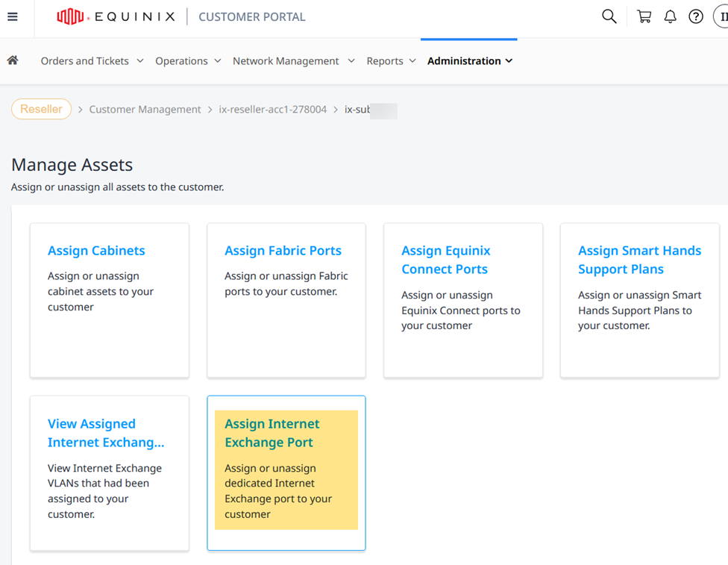
Task: Click the Assign Fabric Ports card description
Action: coord(286,284)
